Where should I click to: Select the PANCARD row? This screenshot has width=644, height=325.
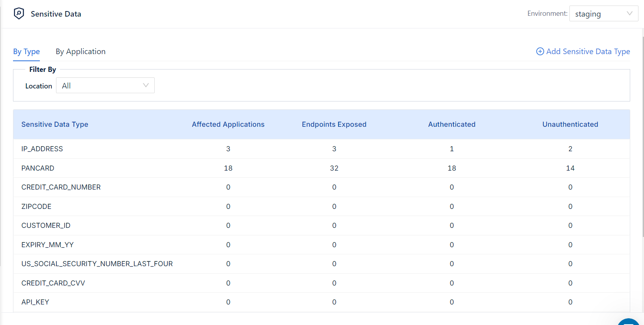click(x=321, y=168)
